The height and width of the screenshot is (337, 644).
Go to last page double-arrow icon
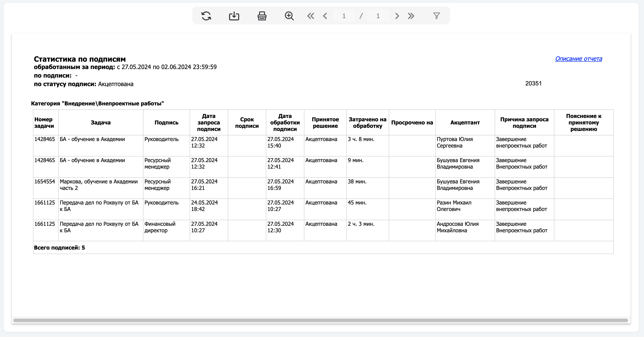pyautogui.click(x=411, y=16)
